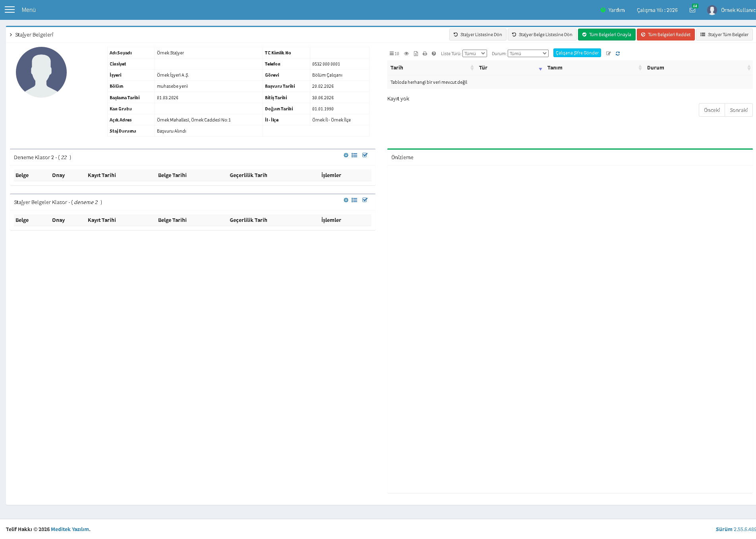Sort table by Tarih column
Screen dimensions: 756x539
click(431, 68)
